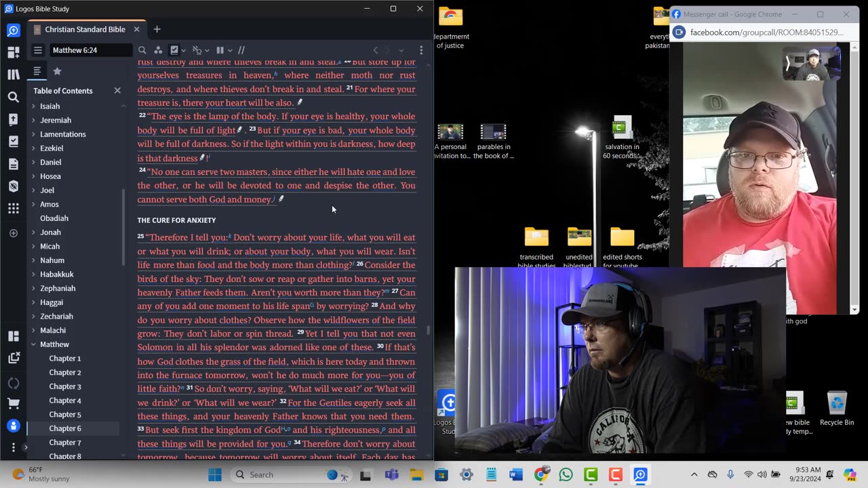Screen dimensions: 868x488
Task: Open the Library books icon
Action: (x=14, y=75)
